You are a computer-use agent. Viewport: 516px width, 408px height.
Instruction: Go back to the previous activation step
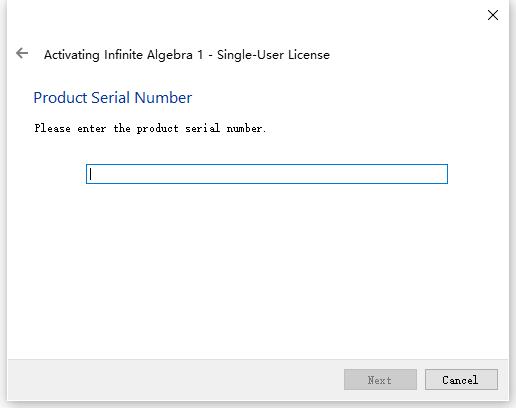(22, 53)
